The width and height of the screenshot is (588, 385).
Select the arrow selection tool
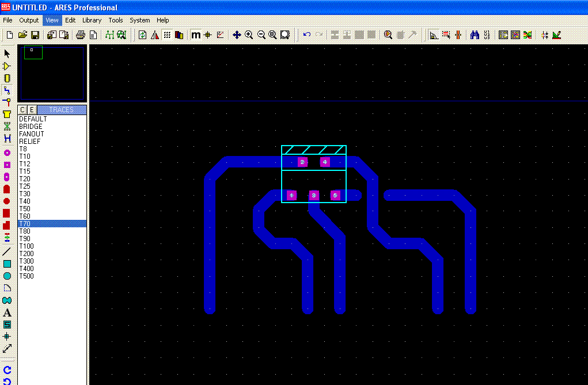[x=7, y=54]
